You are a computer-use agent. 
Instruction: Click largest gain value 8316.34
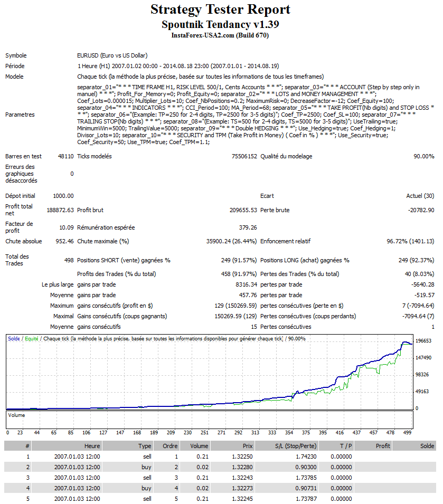point(246,285)
